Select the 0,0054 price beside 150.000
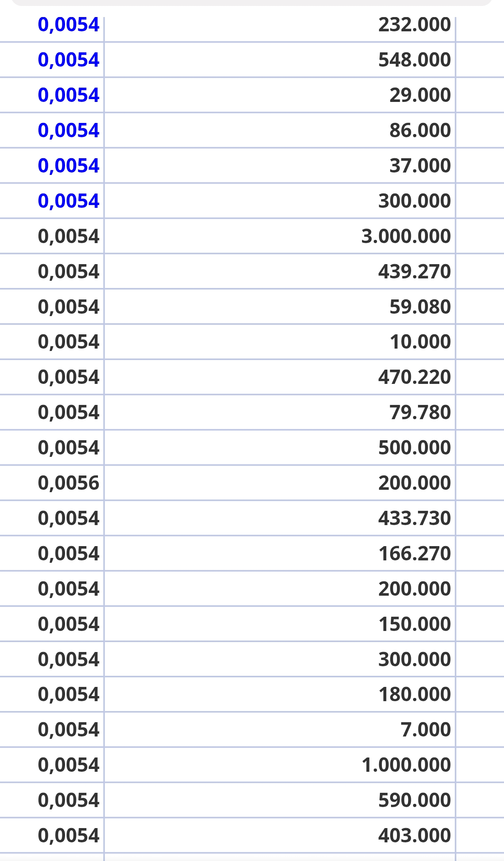 pos(68,624)
